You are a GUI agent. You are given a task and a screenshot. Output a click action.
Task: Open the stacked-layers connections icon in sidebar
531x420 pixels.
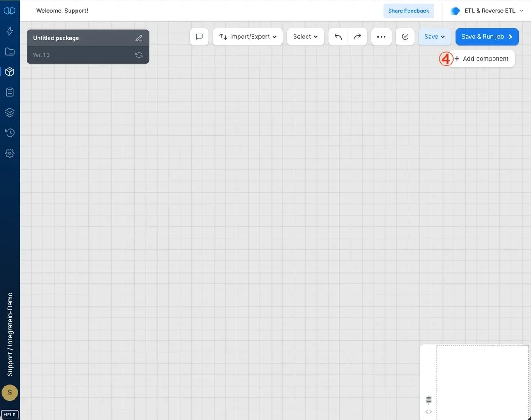pyautogui.click(x=10, y=112)
